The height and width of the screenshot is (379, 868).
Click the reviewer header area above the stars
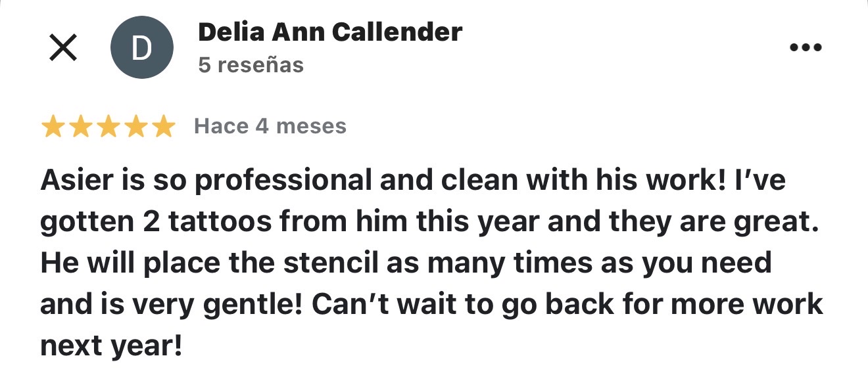(x=330, y=46)
